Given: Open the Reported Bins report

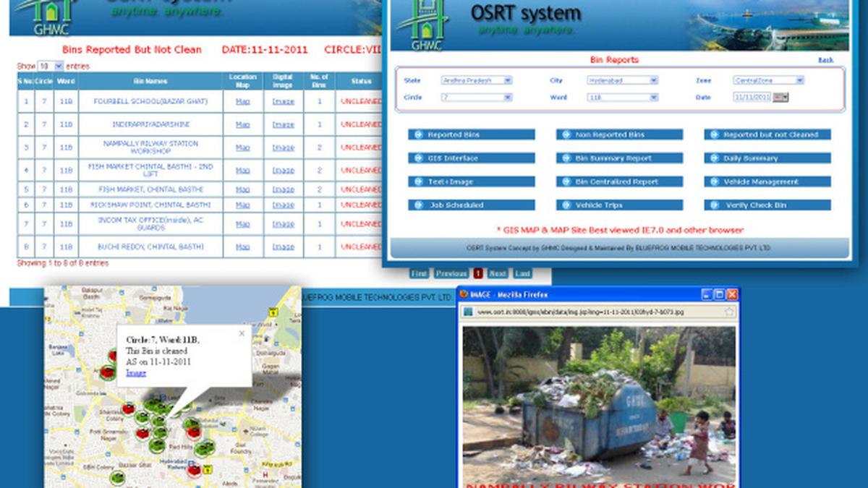Looking at the screenshot, I should tap(472, 134).
